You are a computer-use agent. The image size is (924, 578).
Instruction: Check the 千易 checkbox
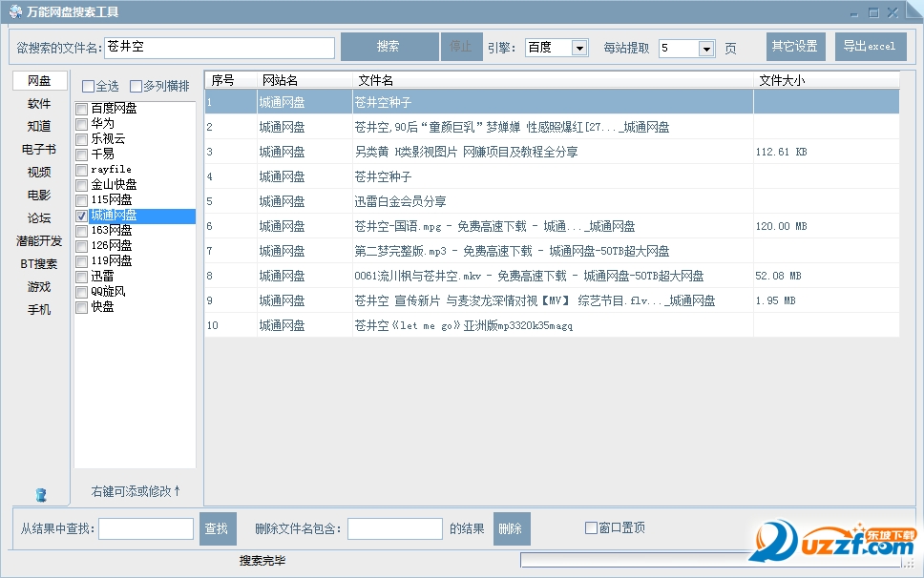[x=82, y=155]
